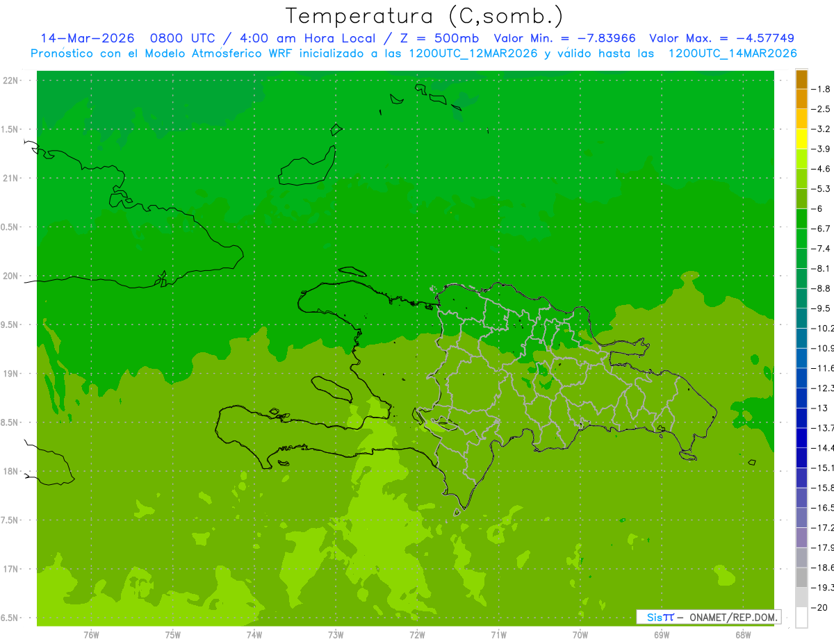Click the "-10.9" colorbar label

(x=823, y=348)
